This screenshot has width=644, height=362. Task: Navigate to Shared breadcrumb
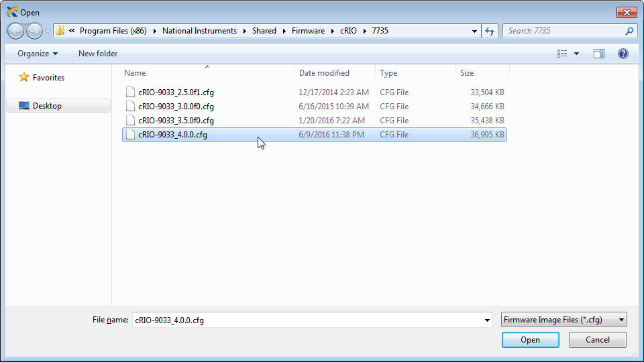tap(264, 31)
